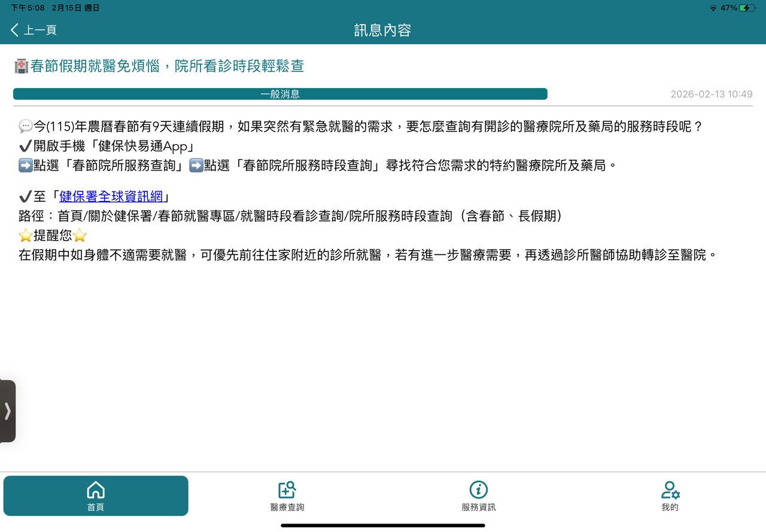Tap the battery indicator in status bar

click(747, 8)
